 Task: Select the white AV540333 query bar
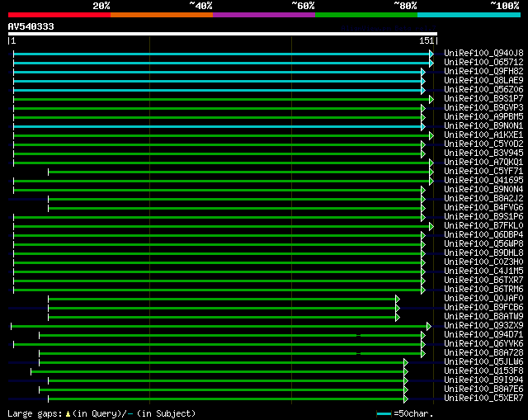pyautogui.click(x=223, y=34)
